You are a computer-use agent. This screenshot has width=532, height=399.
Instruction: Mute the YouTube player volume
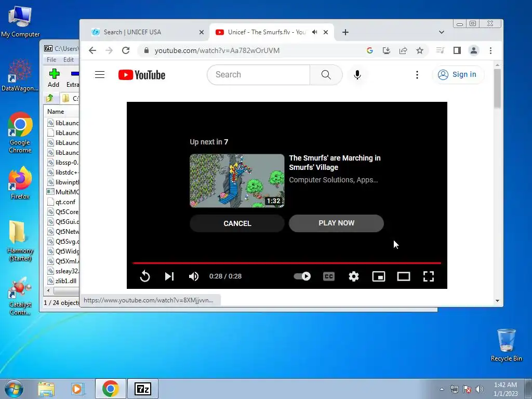tap(194, 276)
